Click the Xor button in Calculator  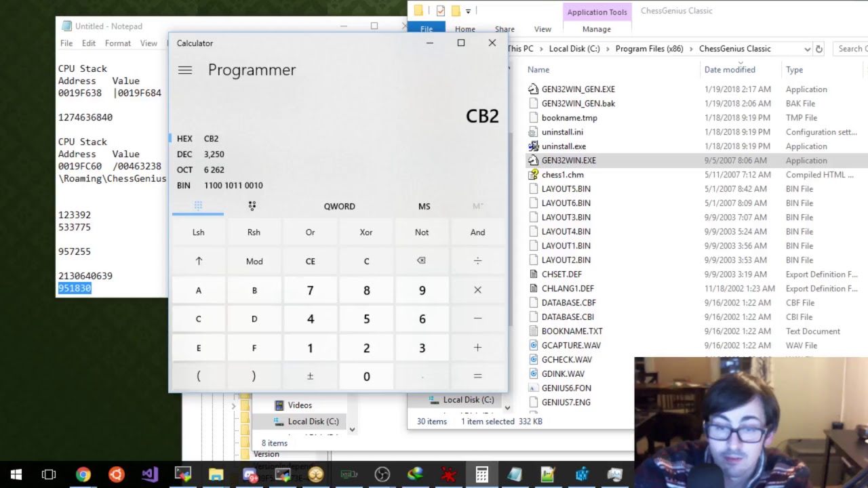(x=366, y=232)
